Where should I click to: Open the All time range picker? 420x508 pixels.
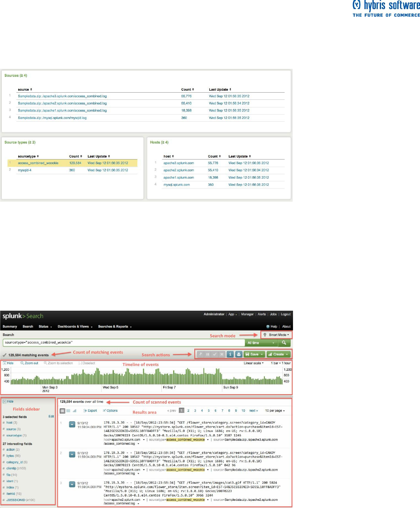coord(261,343)
